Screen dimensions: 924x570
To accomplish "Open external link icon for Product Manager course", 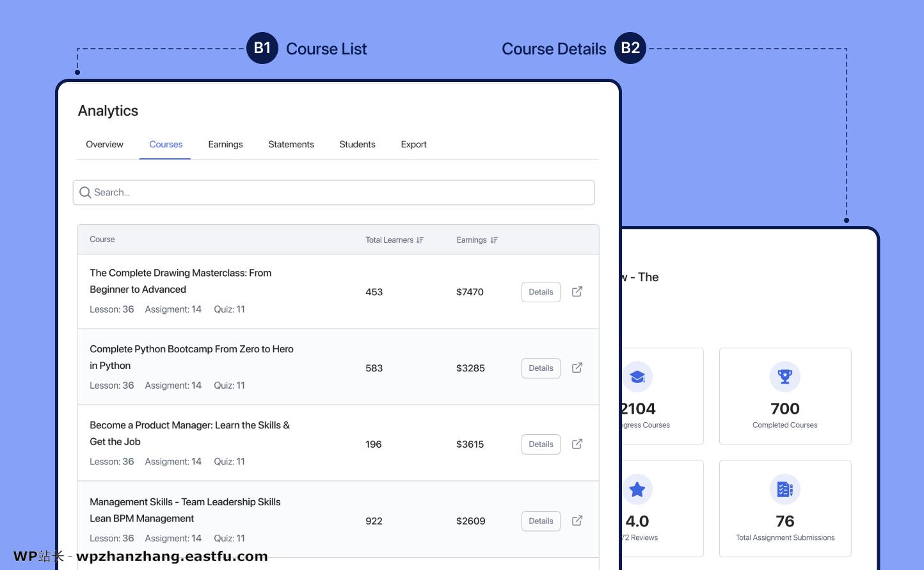I will [x=577, y=444].
